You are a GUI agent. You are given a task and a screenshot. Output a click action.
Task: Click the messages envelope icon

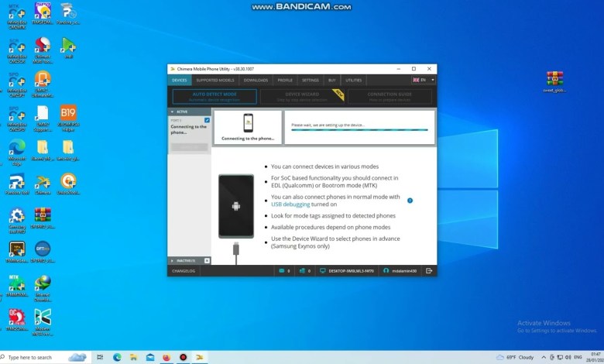coord(280,271)
